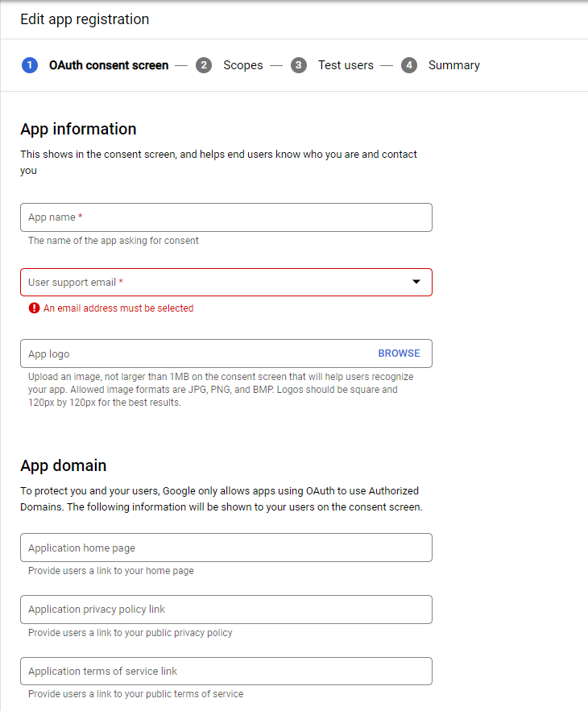Click the 'App information' heading

pos(78,129)
